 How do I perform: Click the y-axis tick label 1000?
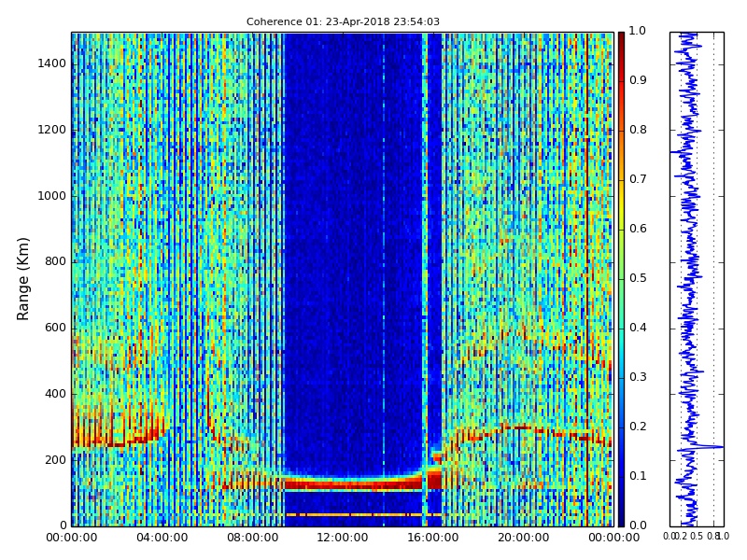(52, 196)
